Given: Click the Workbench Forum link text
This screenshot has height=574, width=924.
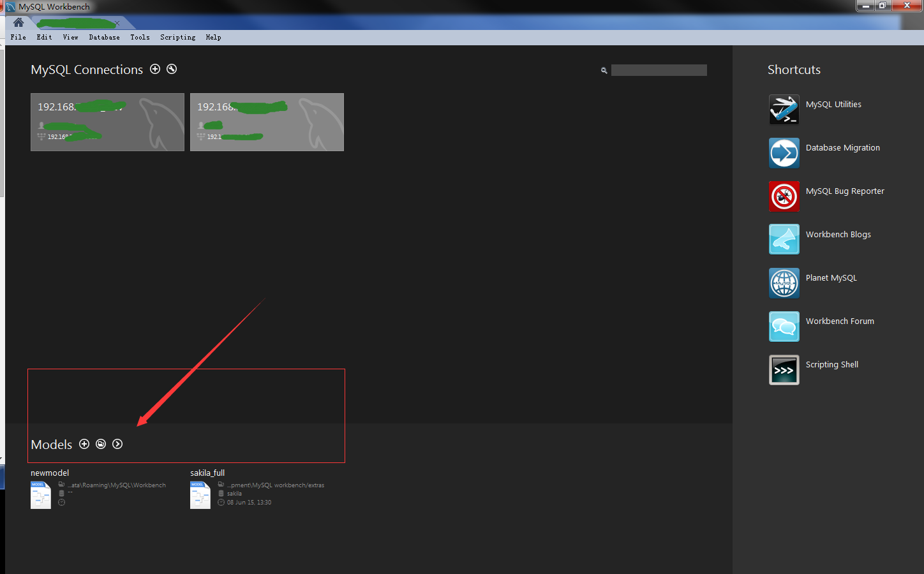Looking at the screenshot, I should coord(840,321).
